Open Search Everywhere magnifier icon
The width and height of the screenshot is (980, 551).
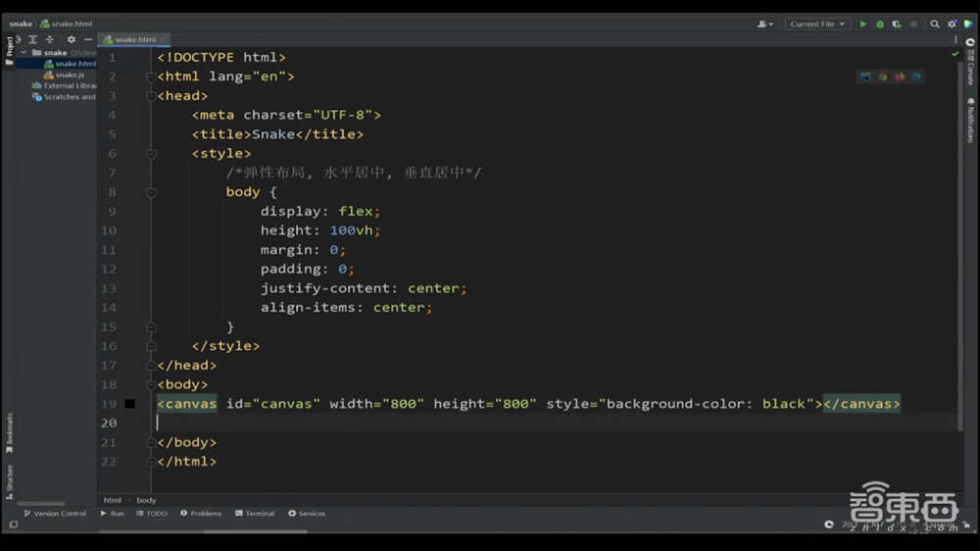tap(935, 24)
